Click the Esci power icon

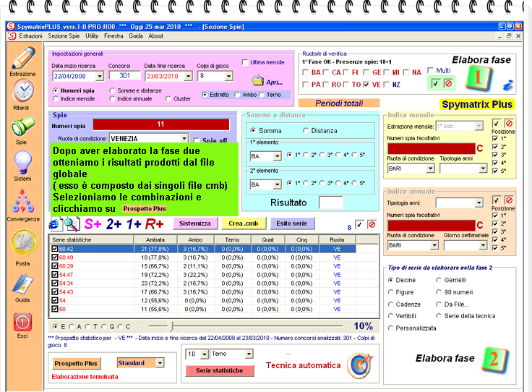point(22,322)
